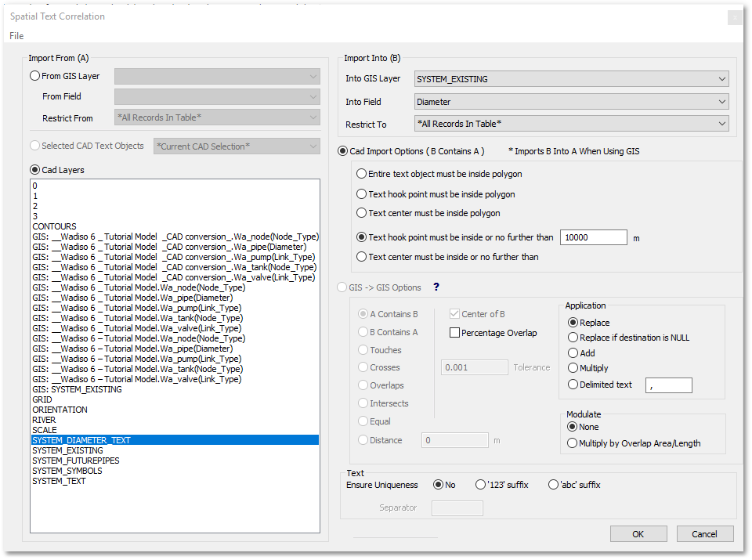
Task: Open the File menu
Action: [16, 35]
